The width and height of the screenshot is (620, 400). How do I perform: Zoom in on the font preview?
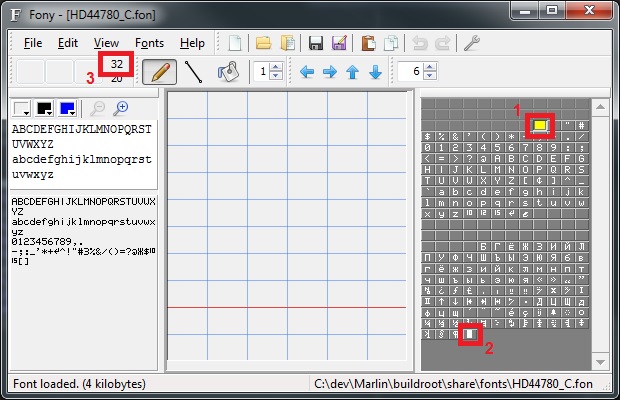(x=121, y=108)
